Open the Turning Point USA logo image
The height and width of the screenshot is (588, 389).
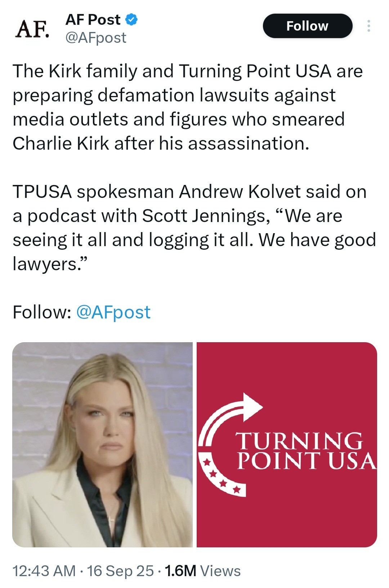pos(287,444)
